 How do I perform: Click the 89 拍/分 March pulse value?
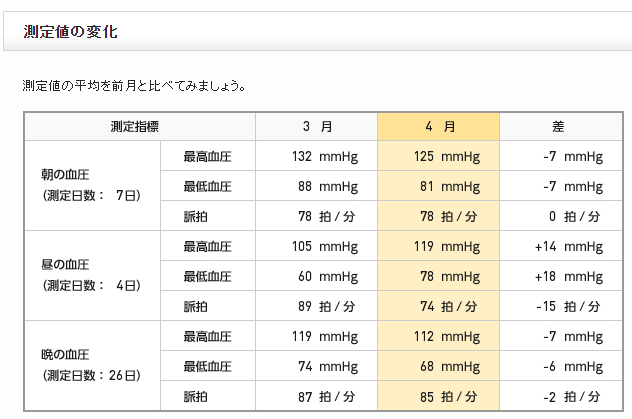(x=326, y=306)
